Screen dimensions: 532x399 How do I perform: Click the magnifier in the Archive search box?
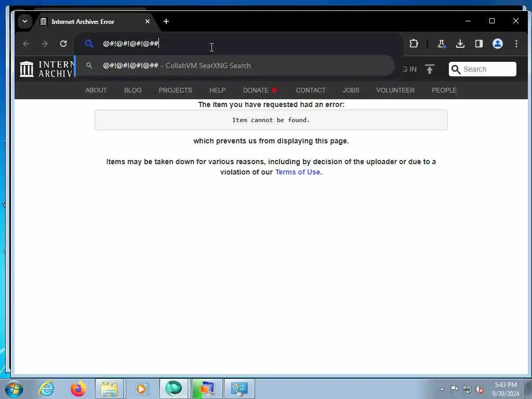(456, 70)
